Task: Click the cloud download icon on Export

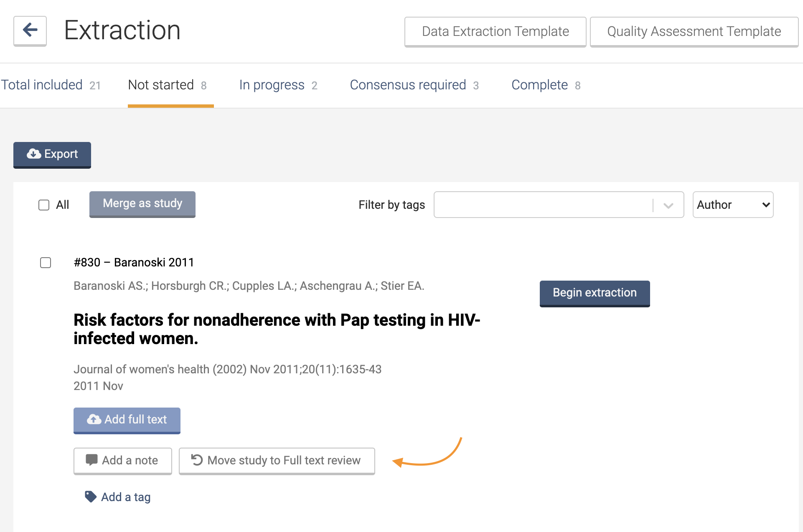Action: click(34, 154)
